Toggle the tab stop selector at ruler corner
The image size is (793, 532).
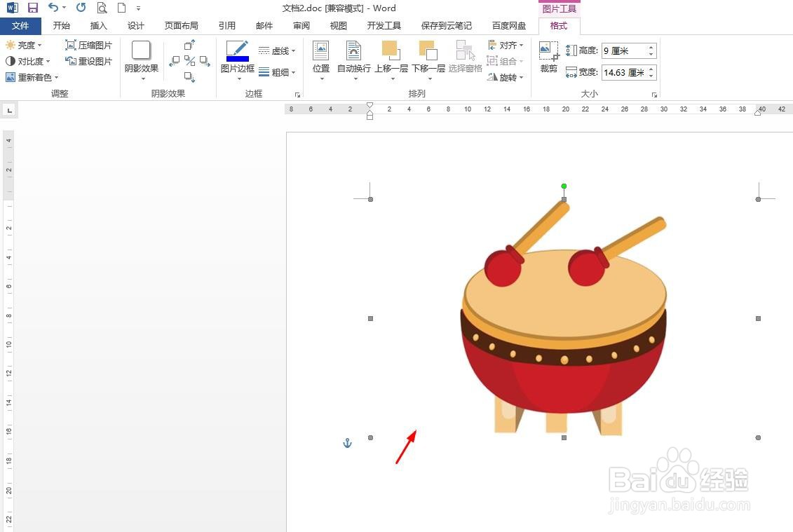click(x=10, y=110)
